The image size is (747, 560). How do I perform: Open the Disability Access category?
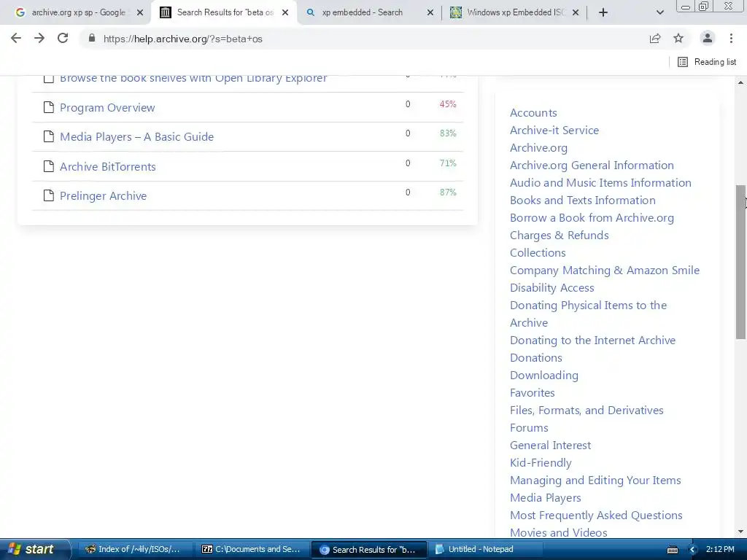click(x=551, y=287)
